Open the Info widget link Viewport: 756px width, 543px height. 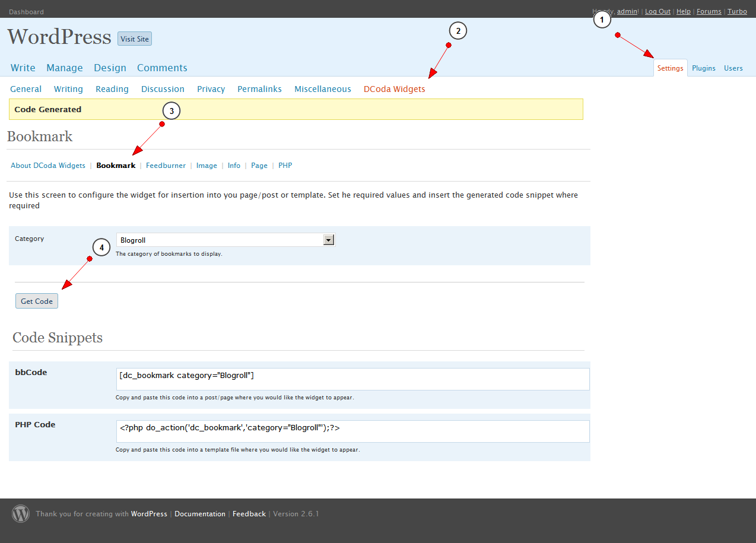pos(234,166)
